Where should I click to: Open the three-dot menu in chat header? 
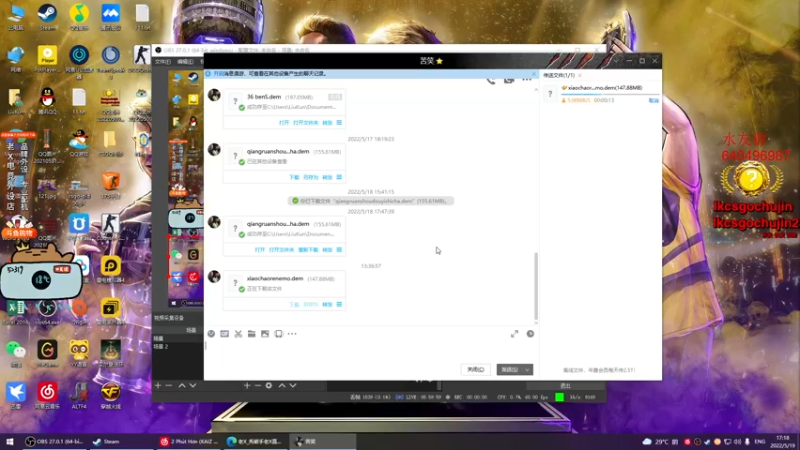pyautogui.click(x=527, y=80)
